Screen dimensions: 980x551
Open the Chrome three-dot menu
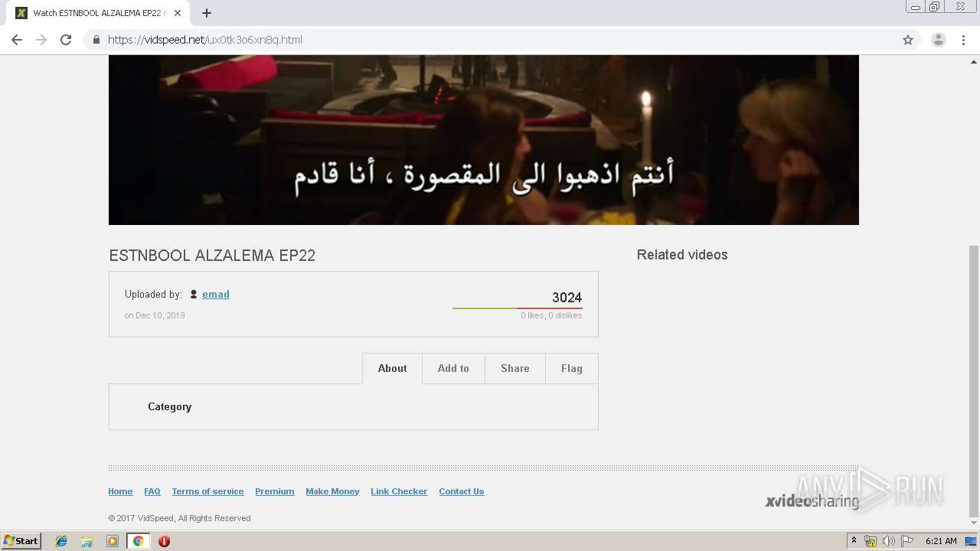coord(963,40)
